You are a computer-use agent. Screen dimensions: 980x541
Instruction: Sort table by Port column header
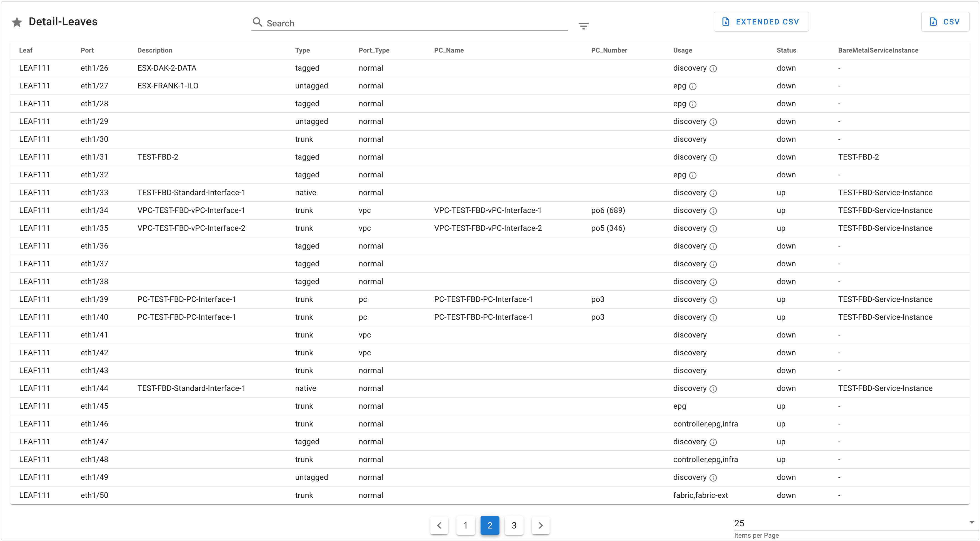coord(87,50)
